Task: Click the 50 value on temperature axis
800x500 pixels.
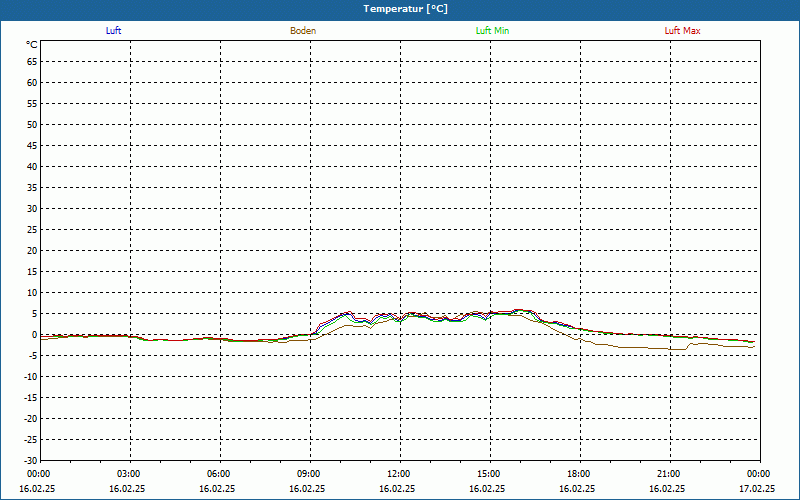Action: click(32, 125)
